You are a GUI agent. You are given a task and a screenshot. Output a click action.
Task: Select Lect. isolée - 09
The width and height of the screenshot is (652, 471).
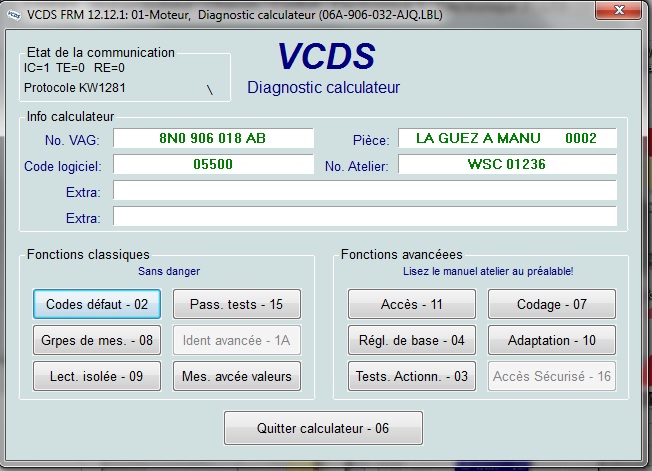[x=97, y=376]
